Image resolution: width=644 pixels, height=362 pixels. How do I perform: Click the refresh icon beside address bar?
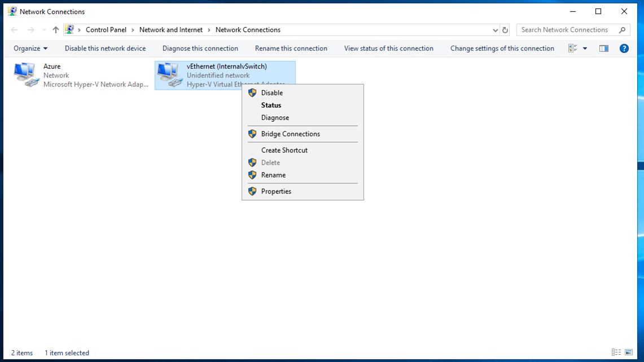[504, 29]
